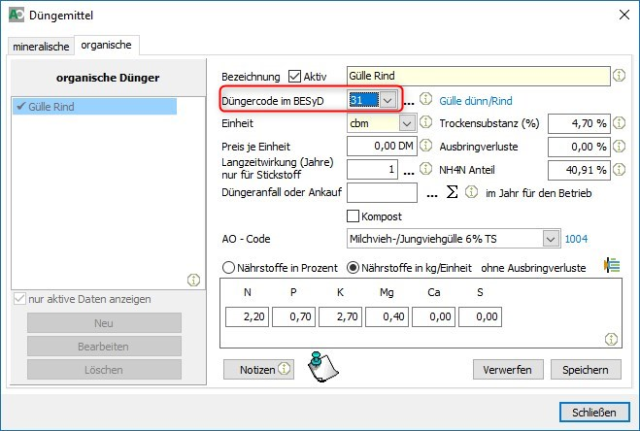Screen dimensions: 640x431
Task: Switch to the mineralische tab
Action: (x=41, y=45)
